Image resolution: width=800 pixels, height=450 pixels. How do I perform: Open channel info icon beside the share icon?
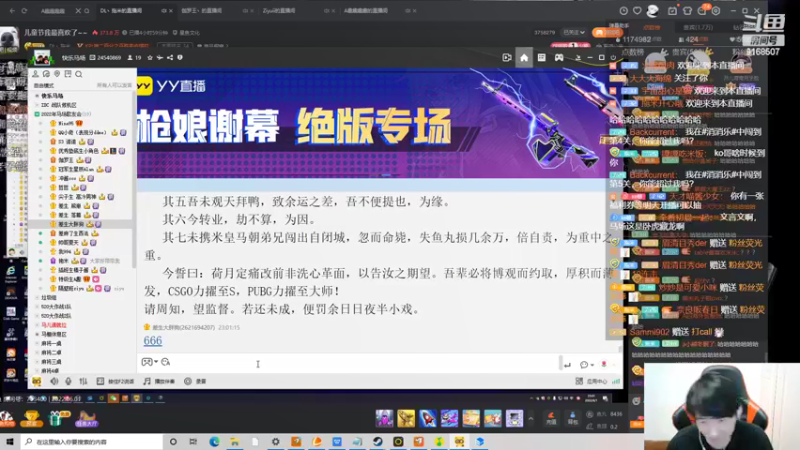tap(180, 58)
